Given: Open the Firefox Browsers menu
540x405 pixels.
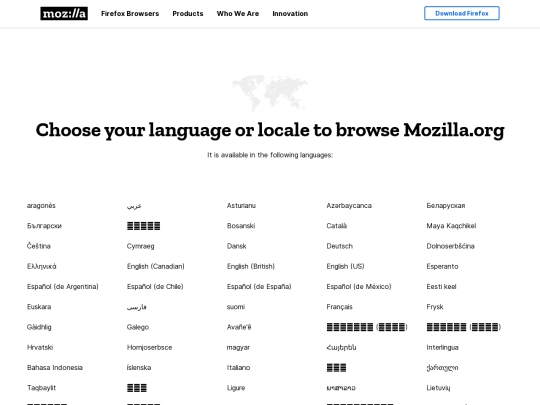Looking at the screenshot, I should click(130, 13).
